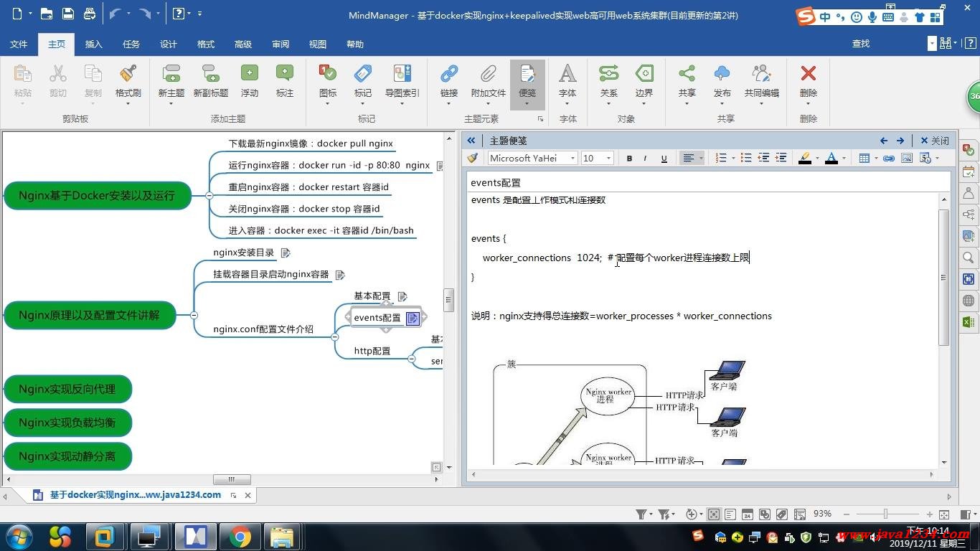Switch to the 视图 ribbon tab
This screenshot has width=980, height=551.
(x=318, y=44)
